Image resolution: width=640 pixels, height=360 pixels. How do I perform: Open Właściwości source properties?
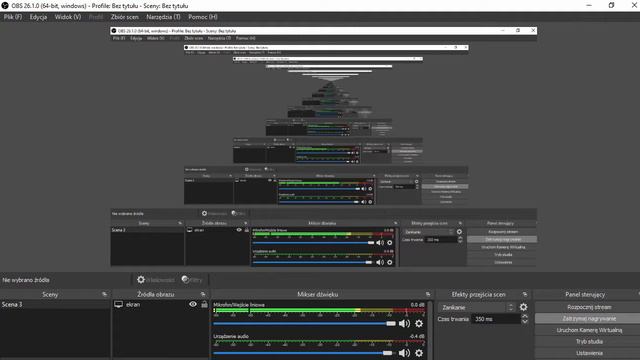(x=156, y=280)
